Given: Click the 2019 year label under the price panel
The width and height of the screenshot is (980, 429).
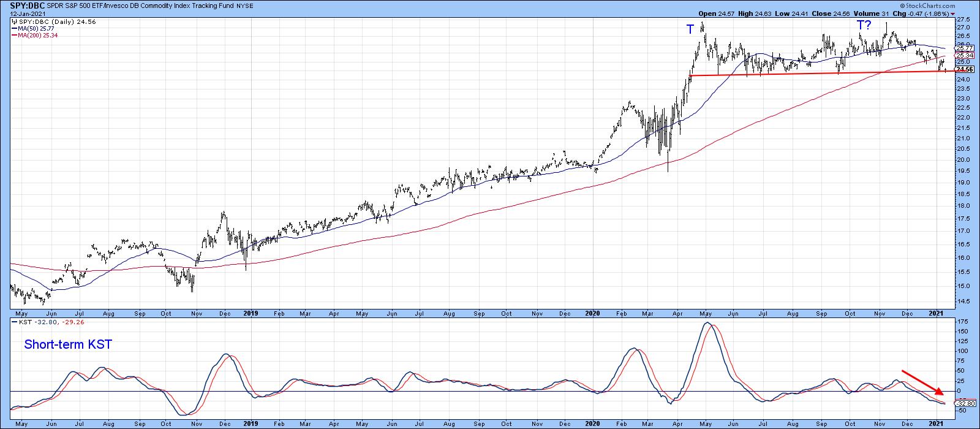Looking at the screenshot, I should coord(251,313).
